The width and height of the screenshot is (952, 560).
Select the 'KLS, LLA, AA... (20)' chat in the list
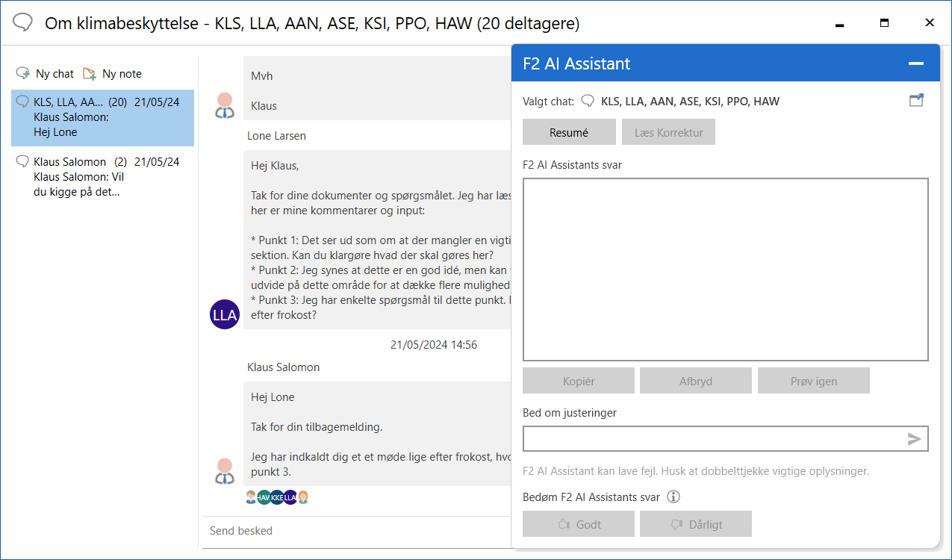pyautogui.click(x=103, y=117)
